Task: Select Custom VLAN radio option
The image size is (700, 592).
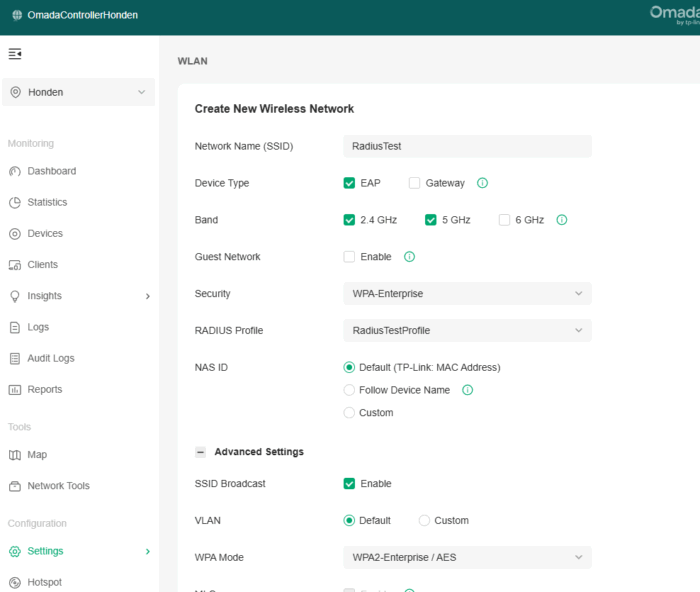Action: (x=424, y=520)
